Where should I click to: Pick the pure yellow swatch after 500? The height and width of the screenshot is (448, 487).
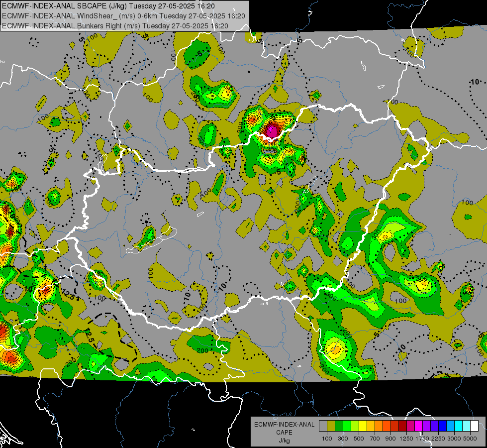coord(363,426)
